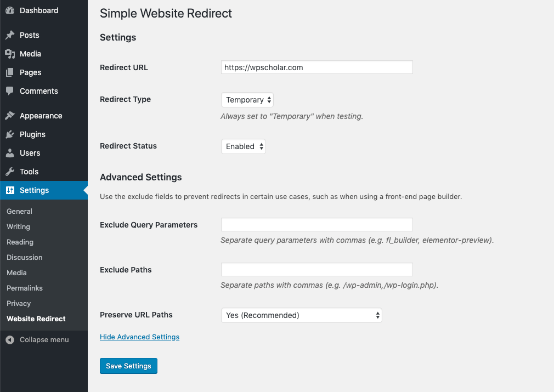Image resolution: width=554 pixels, height=392 pixels.
Task: Select the Website Redirect submenu item
Action: click(36, 319)
